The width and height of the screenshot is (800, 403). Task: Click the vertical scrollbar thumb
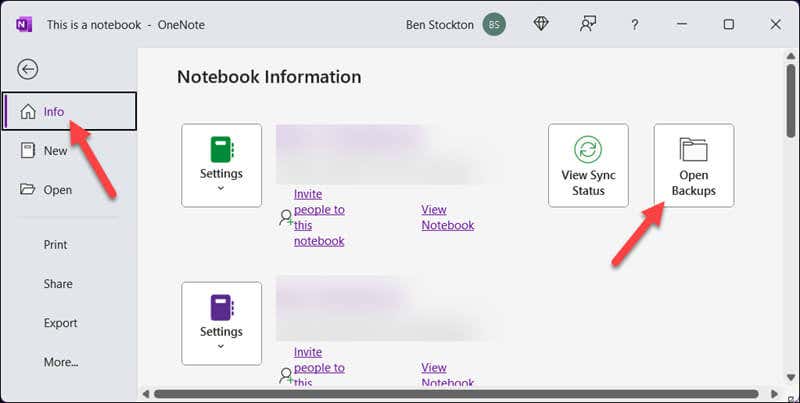pyautogui.click(x=791, y=100)
